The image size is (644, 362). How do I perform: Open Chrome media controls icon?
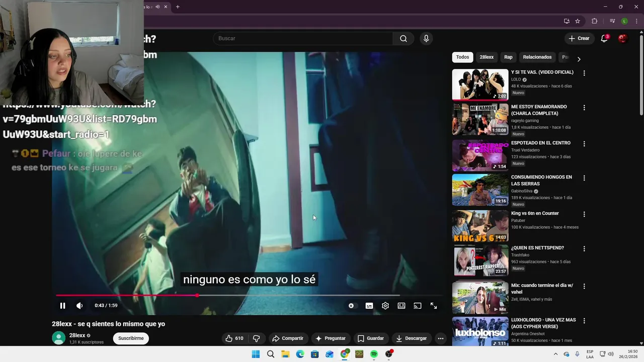pyautogui.click(x=612, y=21)
